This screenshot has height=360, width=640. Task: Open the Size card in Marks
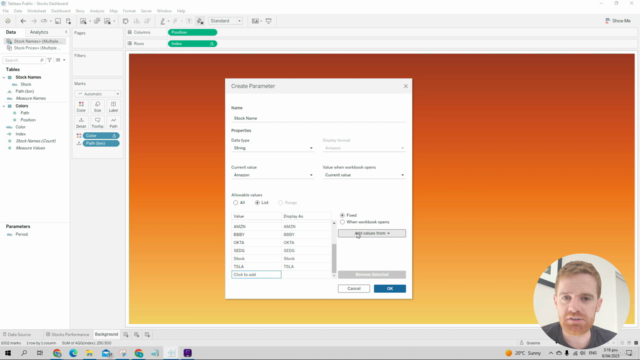[x=97, y=107]
